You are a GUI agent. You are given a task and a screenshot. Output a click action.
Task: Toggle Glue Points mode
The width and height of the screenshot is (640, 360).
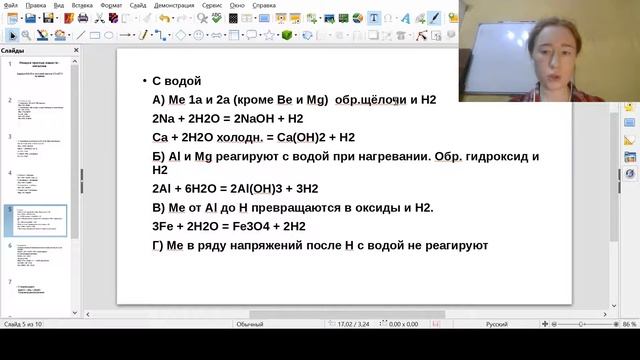click(x=436, y=36)
